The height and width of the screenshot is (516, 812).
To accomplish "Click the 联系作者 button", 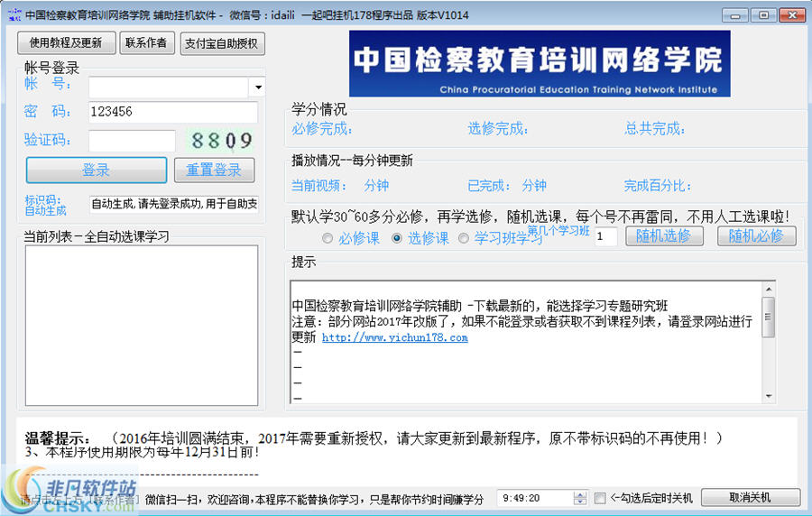I will [x=147, y=43].
